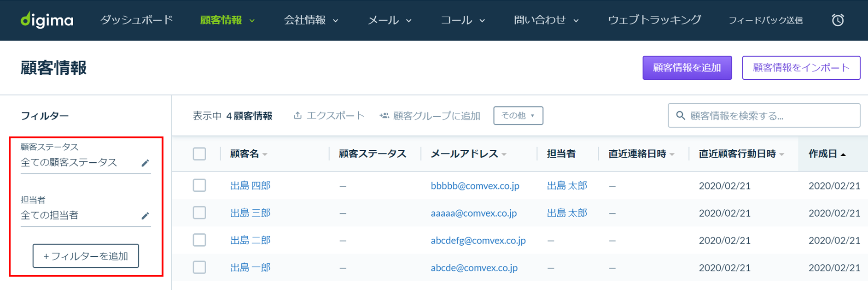Viewport: 868px width, 290px height.
Task: Expand the 会社情報 navigation menu
Action: pyautogui.click(x=311, y=20)
